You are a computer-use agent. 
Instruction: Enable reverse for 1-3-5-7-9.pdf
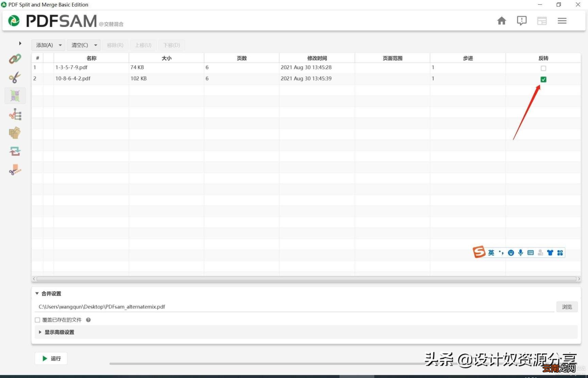(543, 68)
